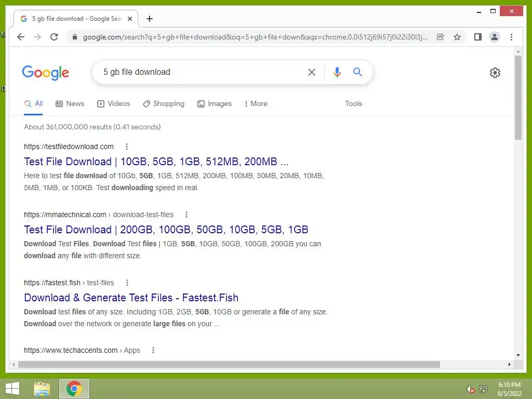The width and height of the screenshot is (532, 399).
Task: Open options for testfiledownload.com result
Action: click(x=127, y=147)
